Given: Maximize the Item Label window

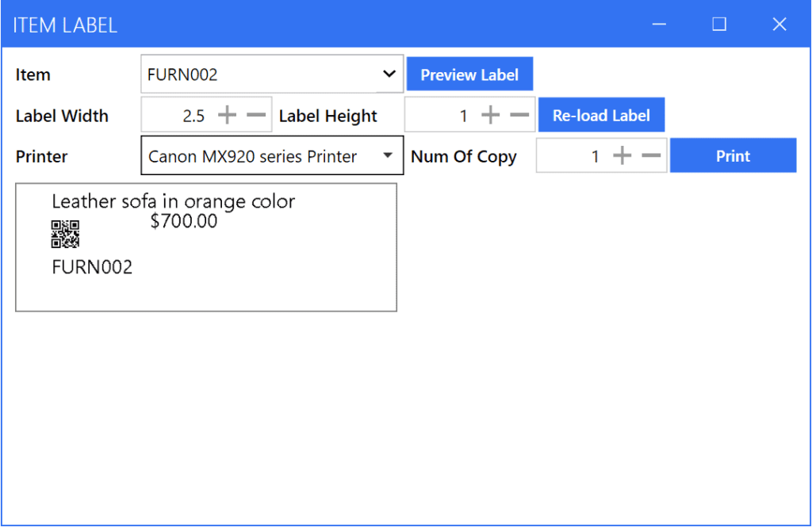Looking at the screenshot, I should pyautogui.click(x=719, y=25).
